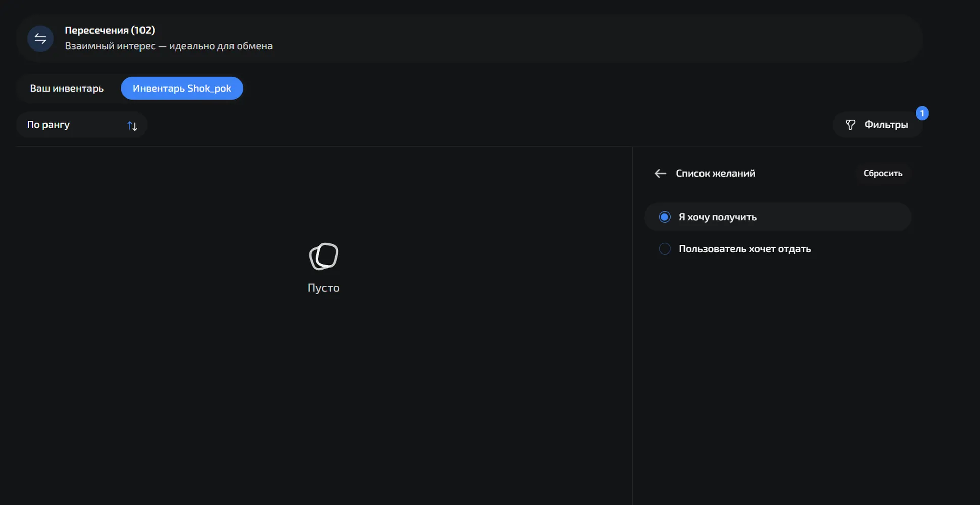
Task: Select "Пользователь хочет отдать" radio option
Action: (x=778, y=249)
